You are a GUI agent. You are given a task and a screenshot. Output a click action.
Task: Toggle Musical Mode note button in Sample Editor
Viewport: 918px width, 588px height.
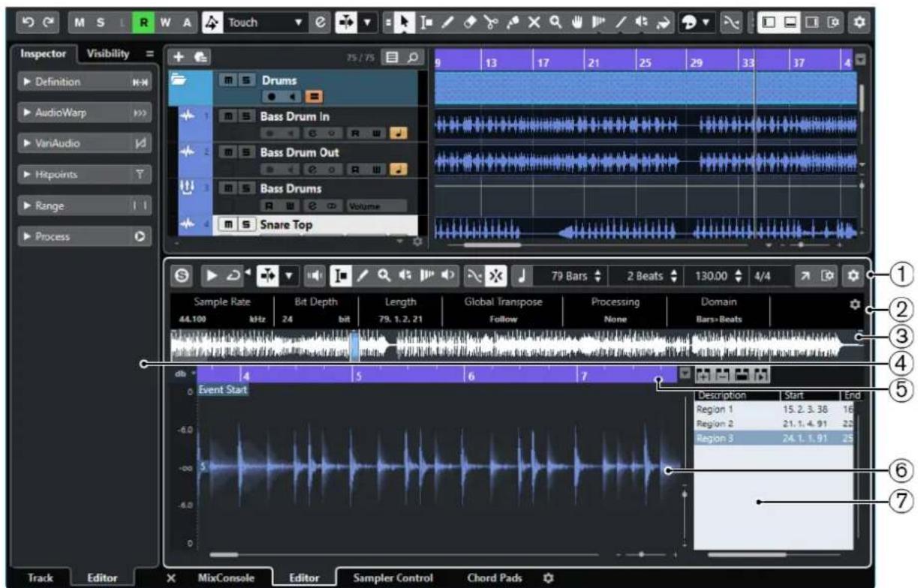pyautogui.click(x=520, y=275)
